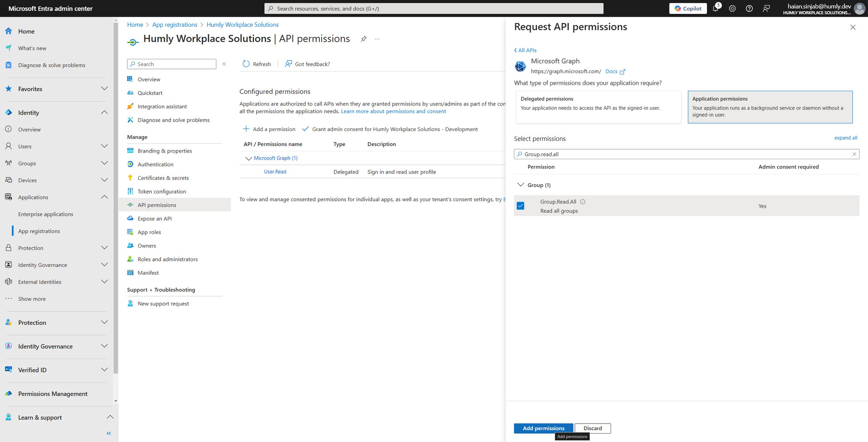The height and width of the screenshot is (442, 868).
Task: Open the API permissions section icon
Action: point(130,205)
